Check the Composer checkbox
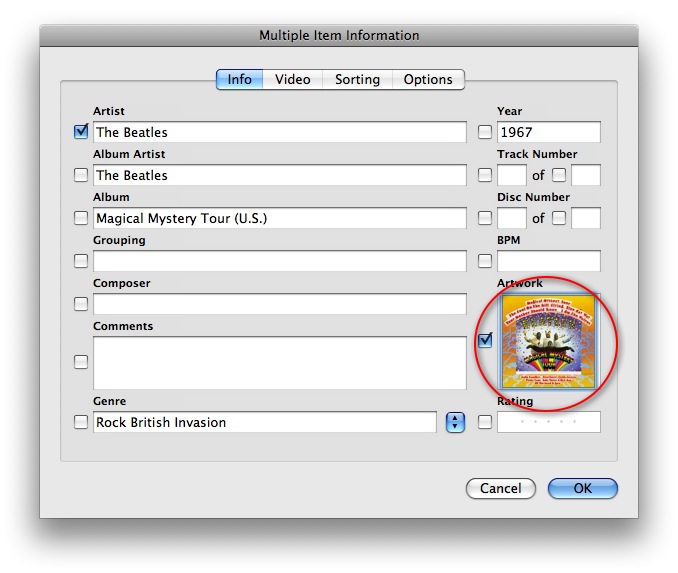This screenshot has width=678, height=573. pos(81,304)
